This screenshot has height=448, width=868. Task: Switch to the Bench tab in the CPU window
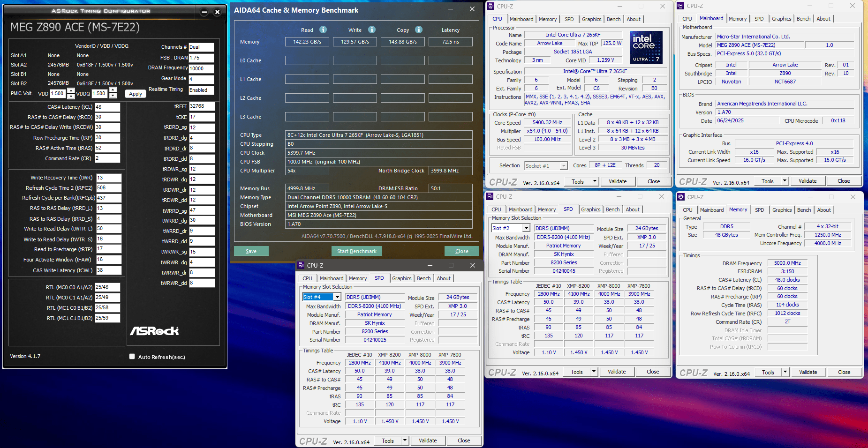coord(613,19)
